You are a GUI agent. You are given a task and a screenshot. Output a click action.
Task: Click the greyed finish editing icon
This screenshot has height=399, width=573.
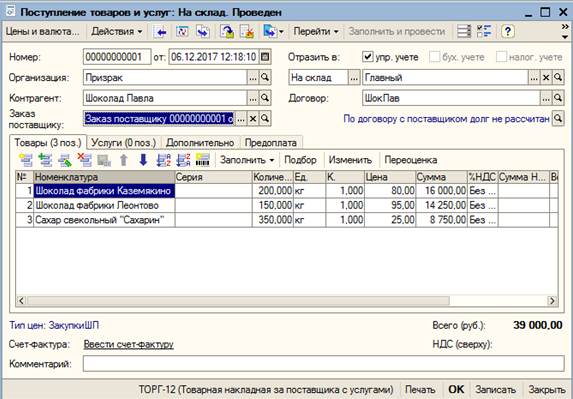(x=104, y=160)
